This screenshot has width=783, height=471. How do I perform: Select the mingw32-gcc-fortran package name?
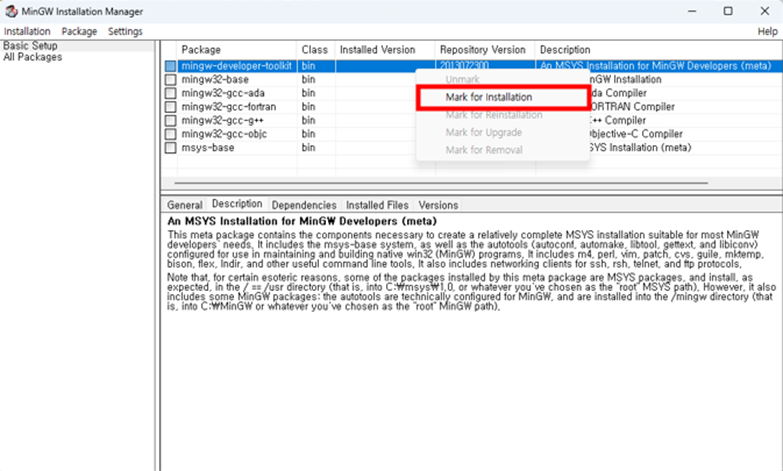click(229, 107)
